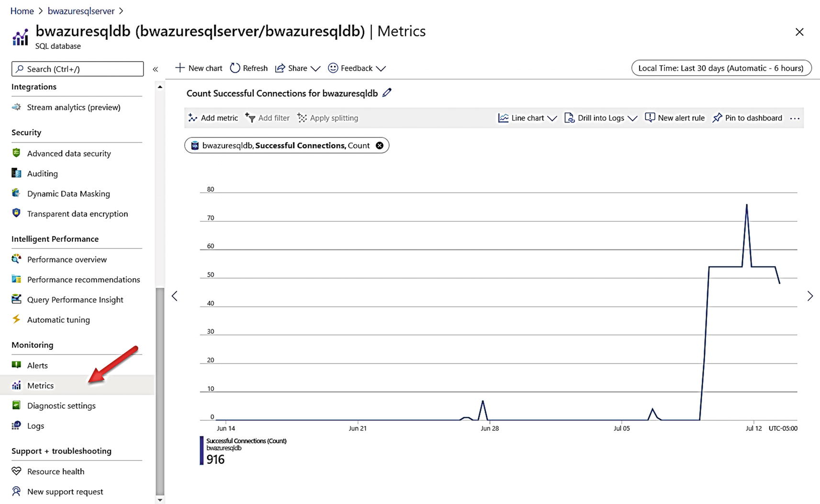Open Stream analytics (preview) icon
Image resolution: width=820 pixels, height=504 pixels.
(x=16, y=107)
